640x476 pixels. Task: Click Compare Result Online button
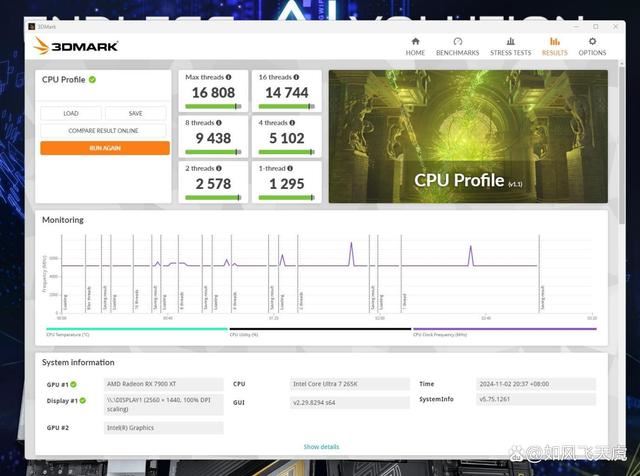pos(104,130)
